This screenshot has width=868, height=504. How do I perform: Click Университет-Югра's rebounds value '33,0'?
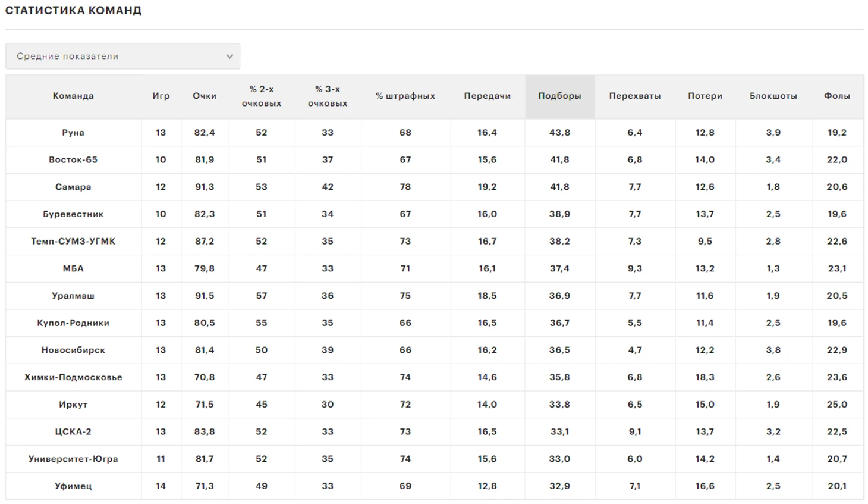point(560,459)
